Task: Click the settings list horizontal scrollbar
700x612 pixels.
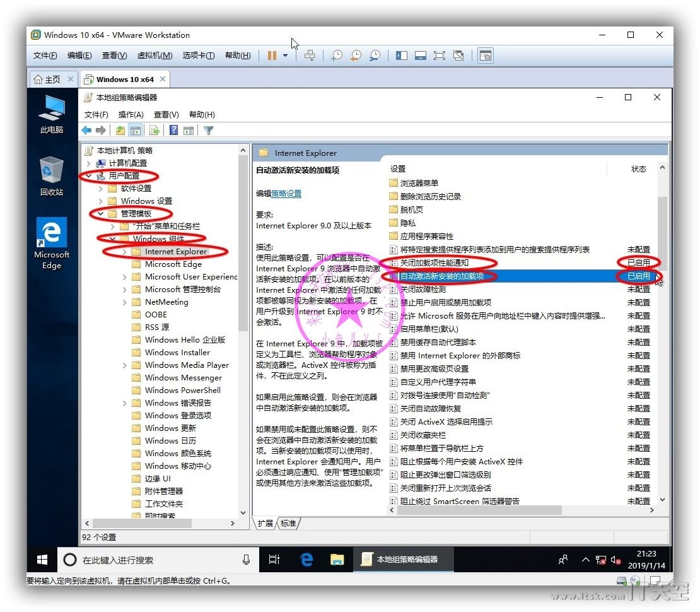Action: click(479, 510)
